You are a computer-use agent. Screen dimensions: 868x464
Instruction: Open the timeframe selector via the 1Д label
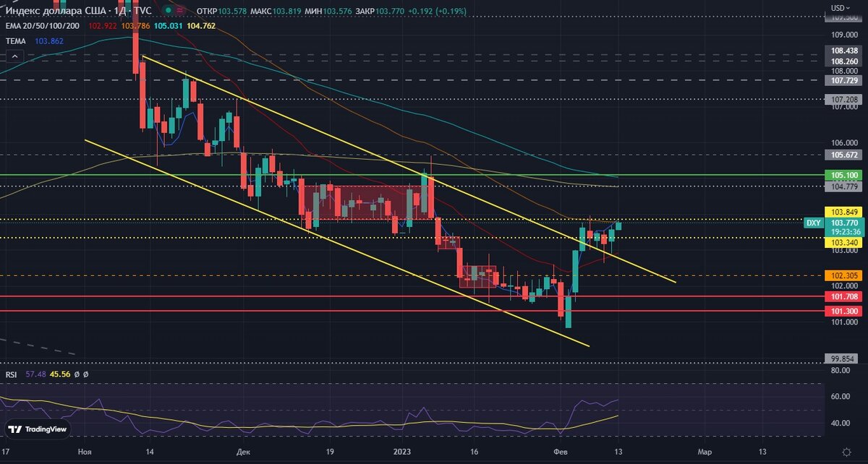[119, 10]
